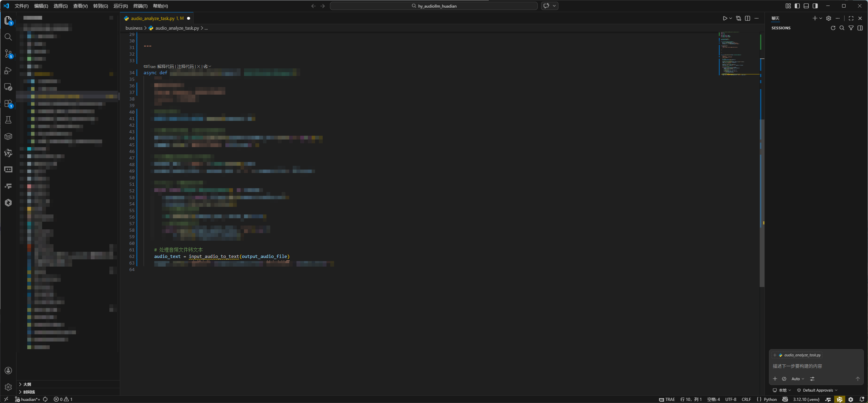
Task: Split the editor to the right
Action: tap(748, 18)
